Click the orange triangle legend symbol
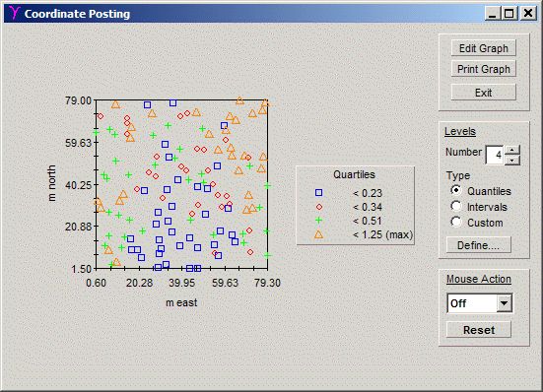This screenshot has width=543, height=392. (x=318, y=234)
